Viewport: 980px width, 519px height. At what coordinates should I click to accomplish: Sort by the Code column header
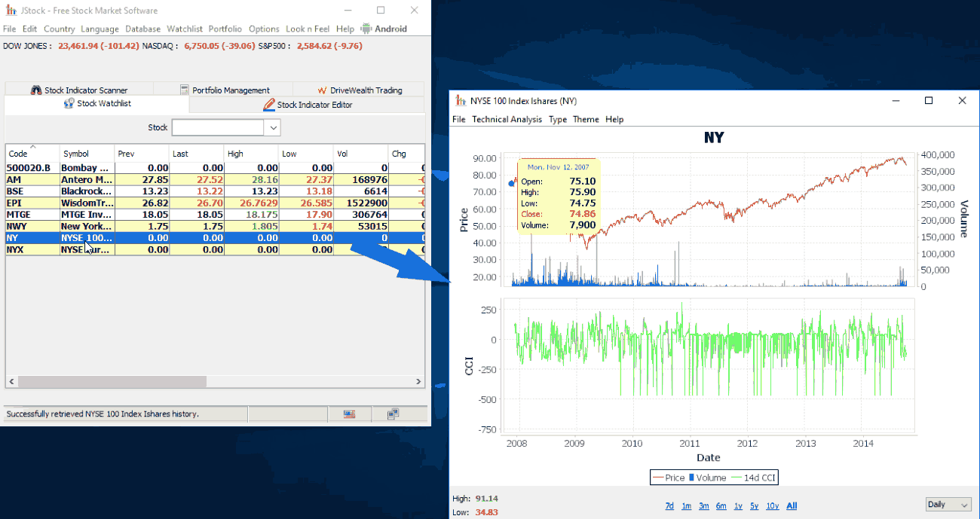[x=32, y=153]
